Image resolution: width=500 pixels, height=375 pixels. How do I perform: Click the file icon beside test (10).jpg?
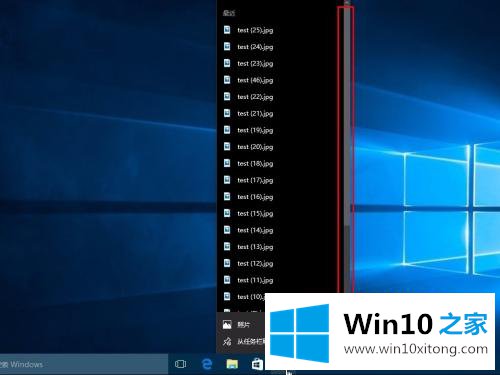tap(227, 296)
